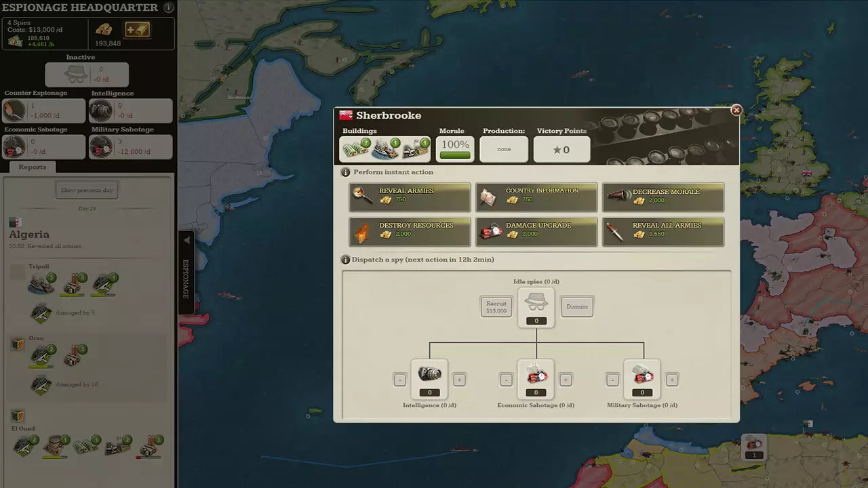Click the Intelligence camera icon in the dialog
The height and width of the screenshot is (488, 868).
(429, 375)
